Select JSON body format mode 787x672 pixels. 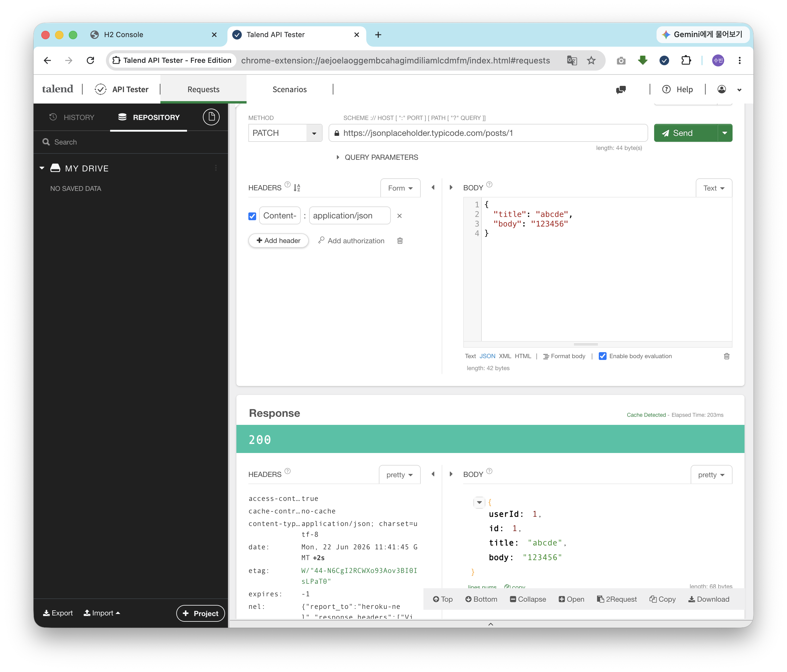(487, 356)
